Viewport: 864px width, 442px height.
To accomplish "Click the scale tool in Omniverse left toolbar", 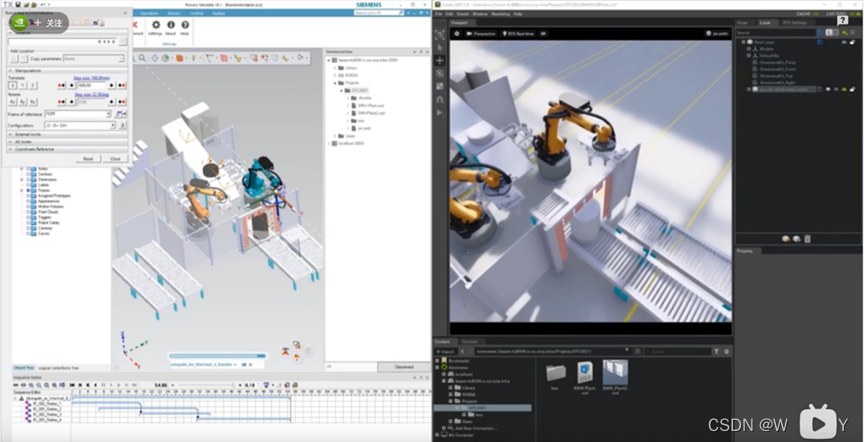I will (x=440, y=87).
